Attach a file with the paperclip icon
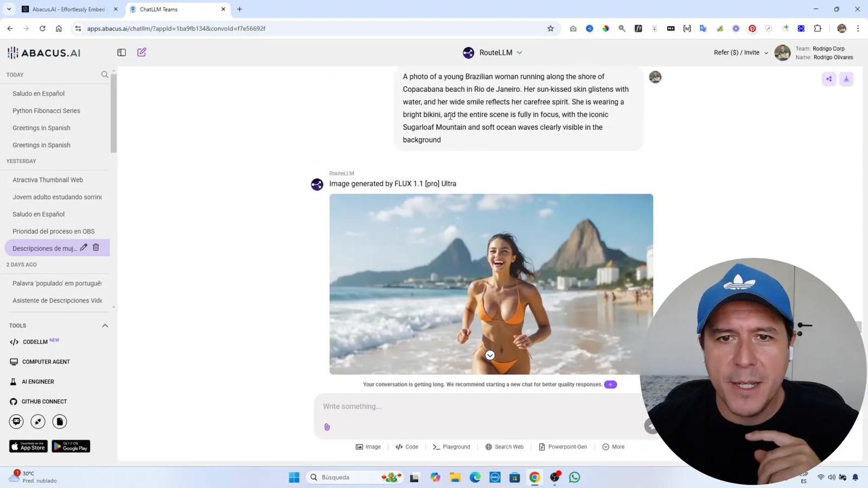This screenshot has height=488, width=868. (x=327, y=427)
